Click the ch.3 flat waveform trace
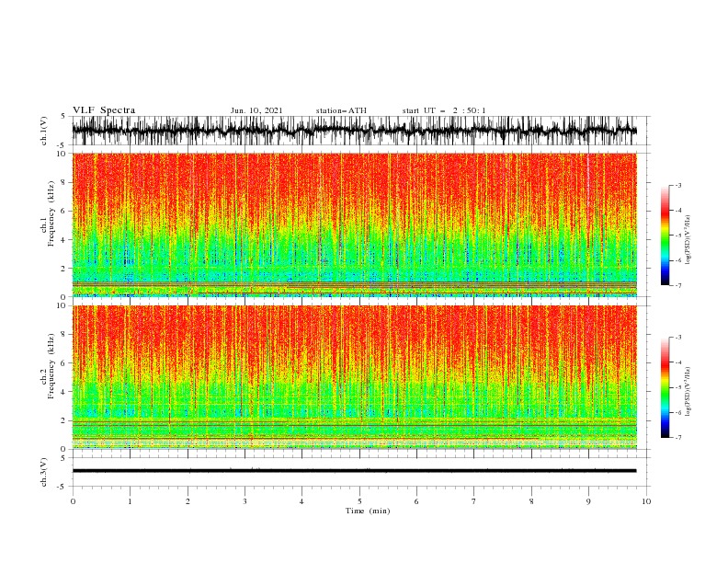728x563 pixels. pyautogui.click(x=354, y=471)
